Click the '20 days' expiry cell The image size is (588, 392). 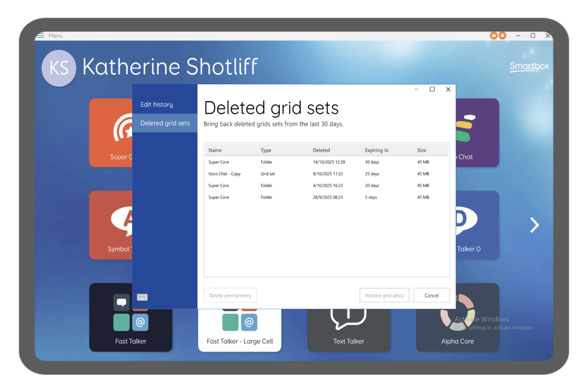[x=372, y=185]
